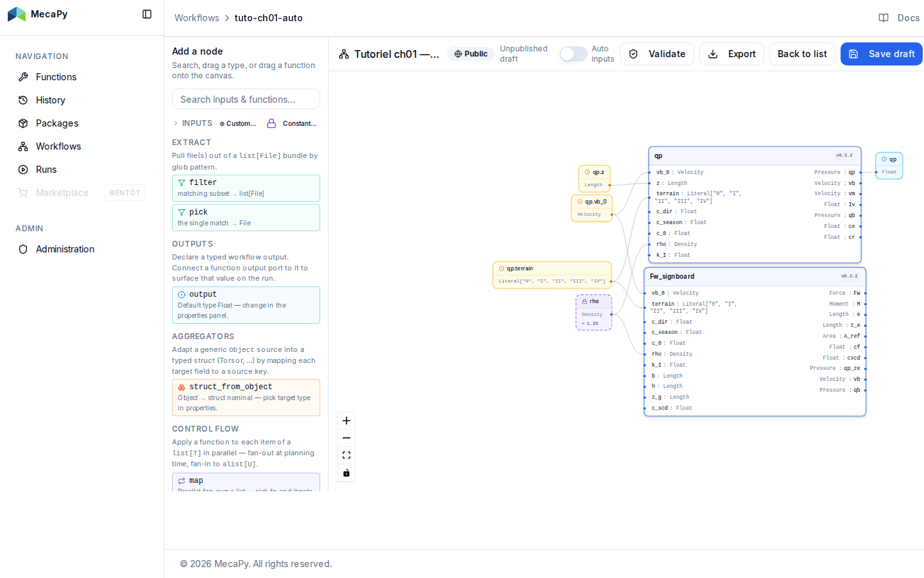The width and height of the screenshot is (924, 578).
Task: Toggle the Auto inputs switch
Action: click(x=573, y=54)
